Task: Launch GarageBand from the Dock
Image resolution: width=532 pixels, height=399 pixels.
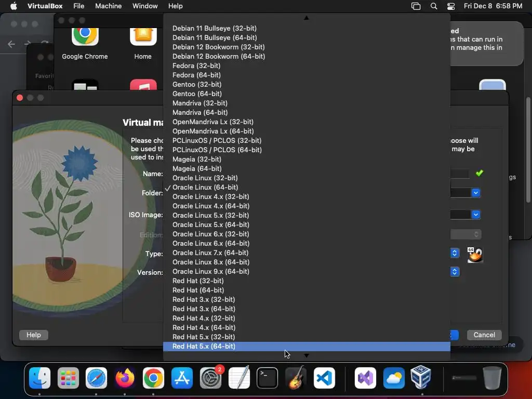Action: point(296,378)
